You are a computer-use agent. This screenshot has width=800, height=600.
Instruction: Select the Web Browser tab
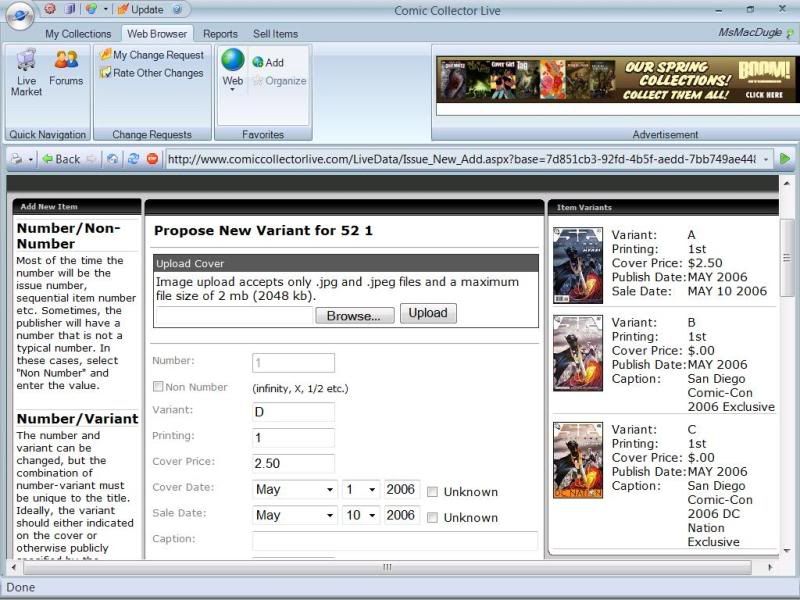157,34
